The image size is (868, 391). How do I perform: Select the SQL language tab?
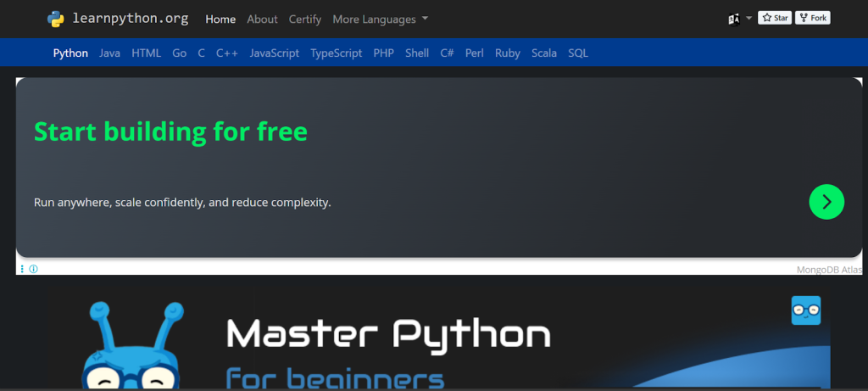click(x=577, y=53)
